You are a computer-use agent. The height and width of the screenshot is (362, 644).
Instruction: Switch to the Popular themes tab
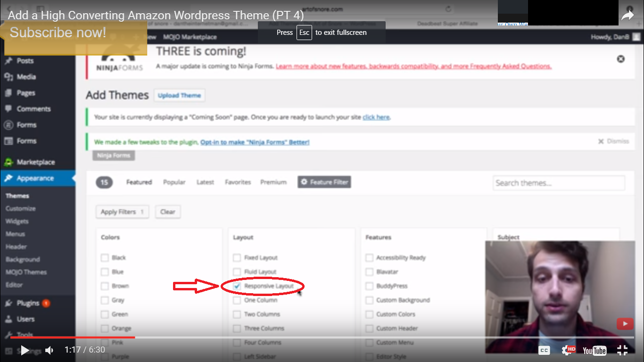coord(174,181)
